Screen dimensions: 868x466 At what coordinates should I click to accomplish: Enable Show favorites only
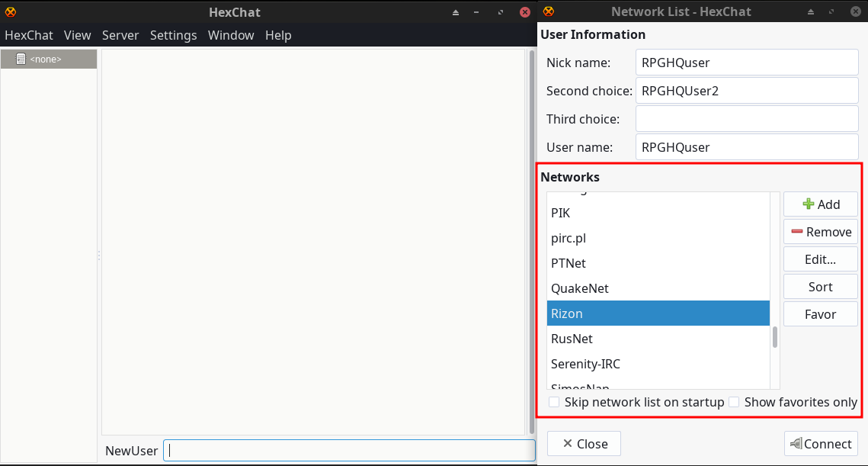pyautogui.click(x=734, y=402)
